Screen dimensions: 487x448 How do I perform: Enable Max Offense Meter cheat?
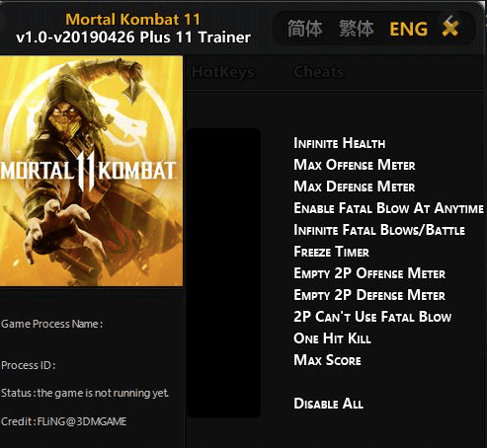[355, 165]
